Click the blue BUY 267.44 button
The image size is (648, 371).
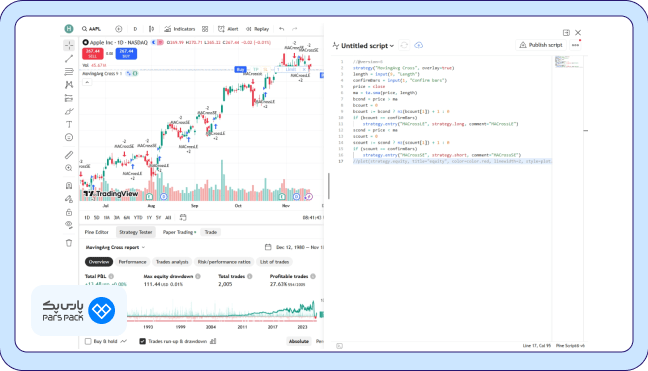(x=126, y=53)
